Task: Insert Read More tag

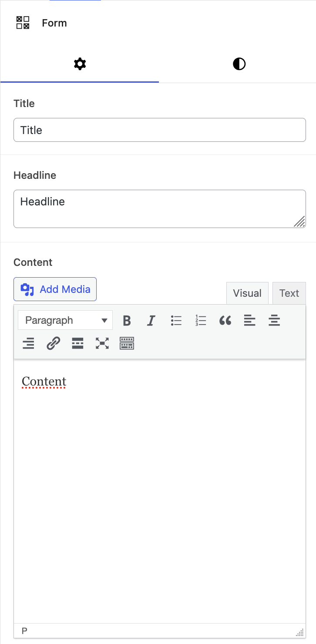Action: [x=77, y=344]
